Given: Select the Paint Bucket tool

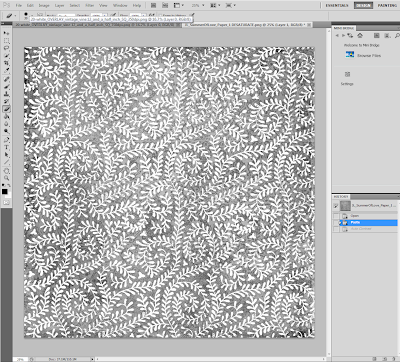Looking at the screenshot, I should pos(6,116).
